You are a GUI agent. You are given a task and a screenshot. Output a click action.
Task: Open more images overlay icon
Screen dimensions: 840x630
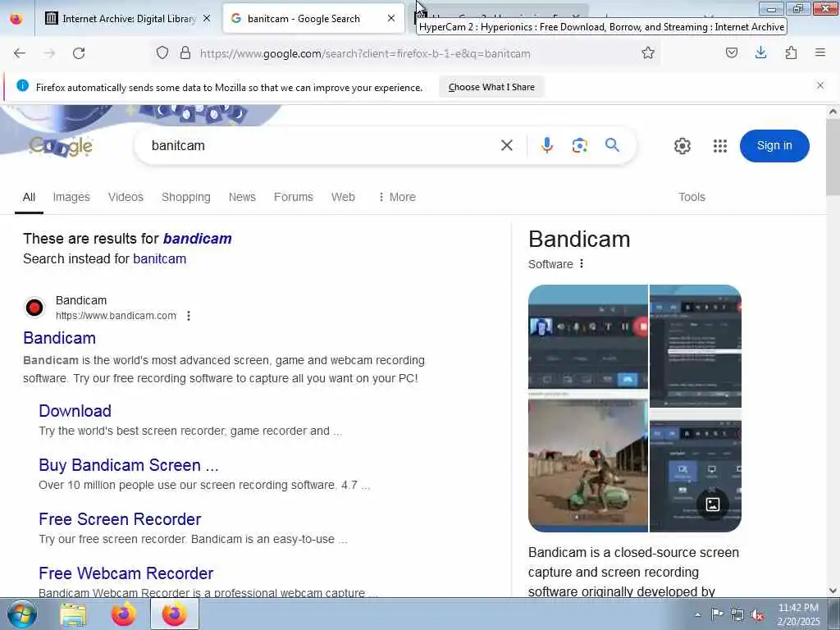tap(713, 504)
